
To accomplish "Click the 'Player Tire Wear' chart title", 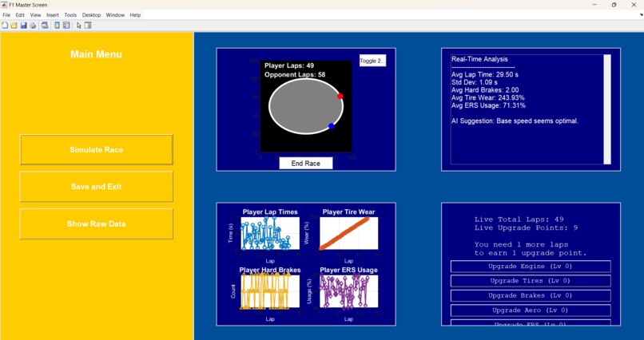I will (x=348, y=212).
